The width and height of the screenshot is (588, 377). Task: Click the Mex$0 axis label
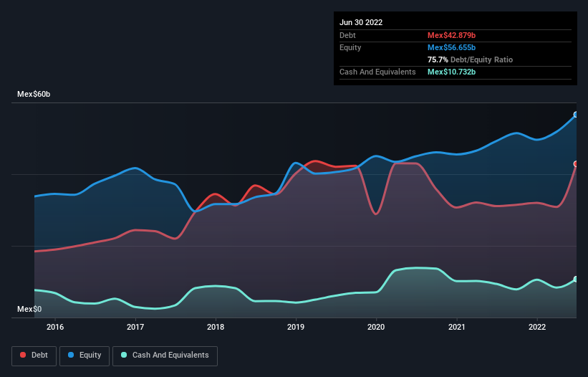(29, 309)
